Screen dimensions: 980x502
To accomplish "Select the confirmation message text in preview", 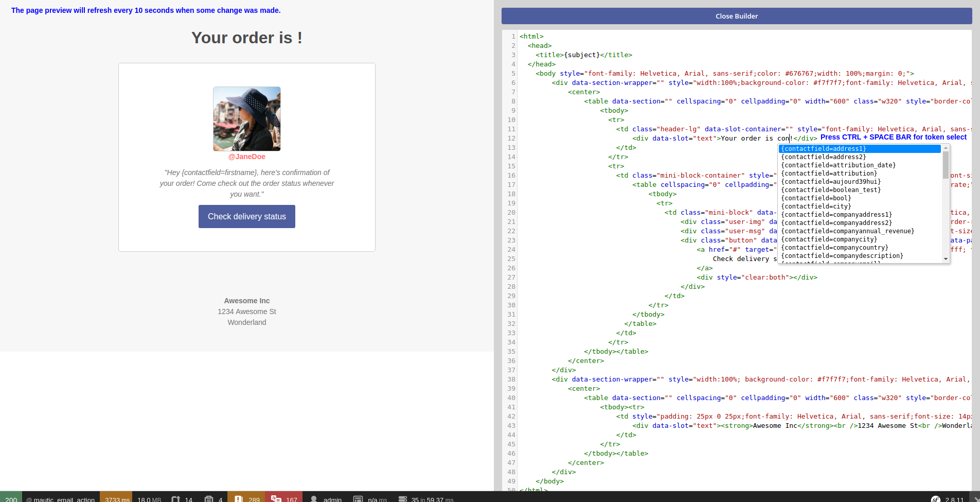I will pos(247,183).
